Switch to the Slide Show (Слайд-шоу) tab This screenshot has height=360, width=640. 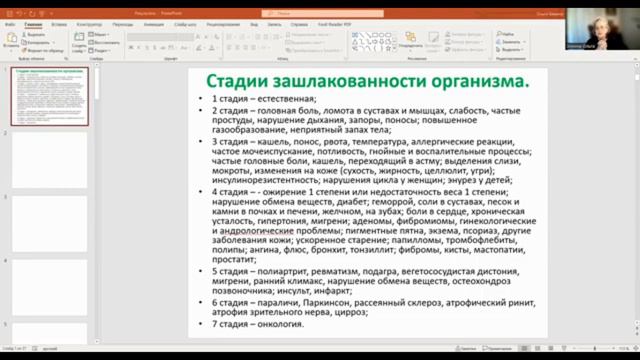185,25
